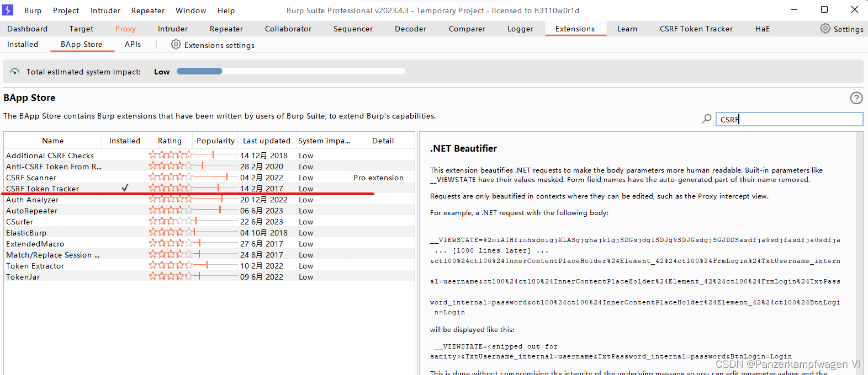Click the popularity bar for AutoRepeater
Screen dimensions: 868x375
pos(215,210)
